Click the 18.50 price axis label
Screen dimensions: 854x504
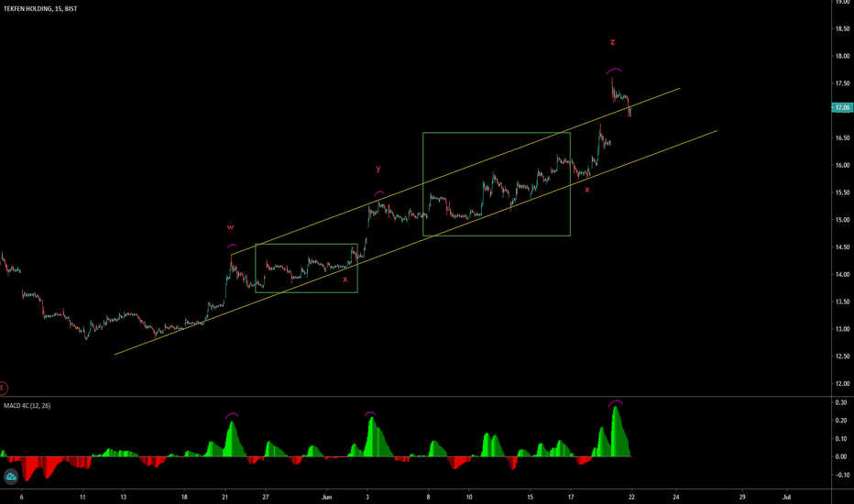pyautogui.click(x=842, y=29)
